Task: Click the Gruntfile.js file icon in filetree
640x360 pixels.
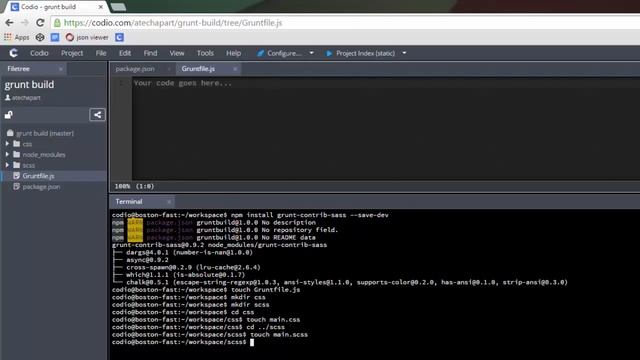Action: 16,176
